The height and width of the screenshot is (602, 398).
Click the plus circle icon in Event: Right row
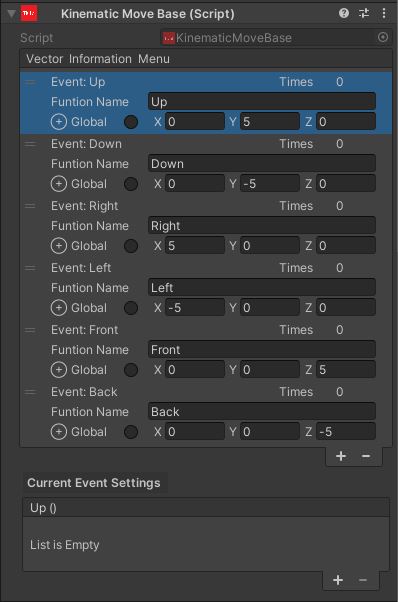59,246
